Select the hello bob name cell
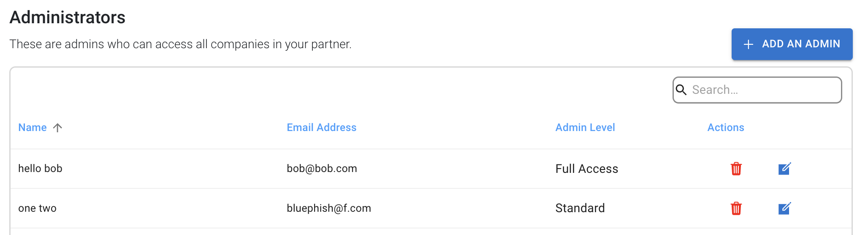868x235 pixels. [x=40, y=169]
